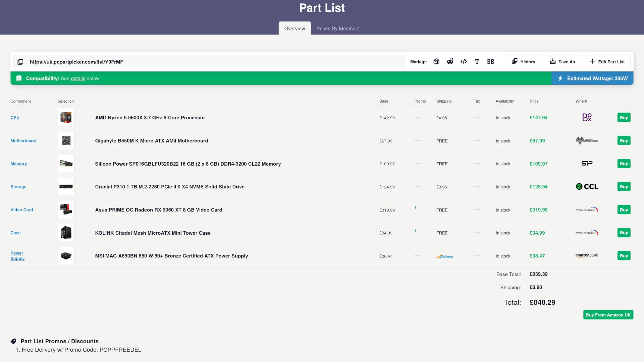Click the CCL merchant logo for Storage
This screenshot has width=644, height=362.
pos(587,187)
